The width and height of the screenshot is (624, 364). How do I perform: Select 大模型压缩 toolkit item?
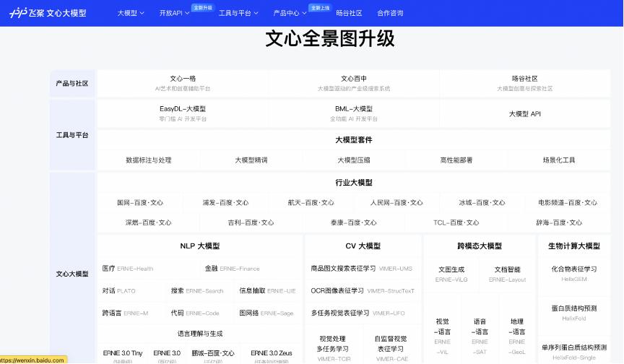[354, 160]
